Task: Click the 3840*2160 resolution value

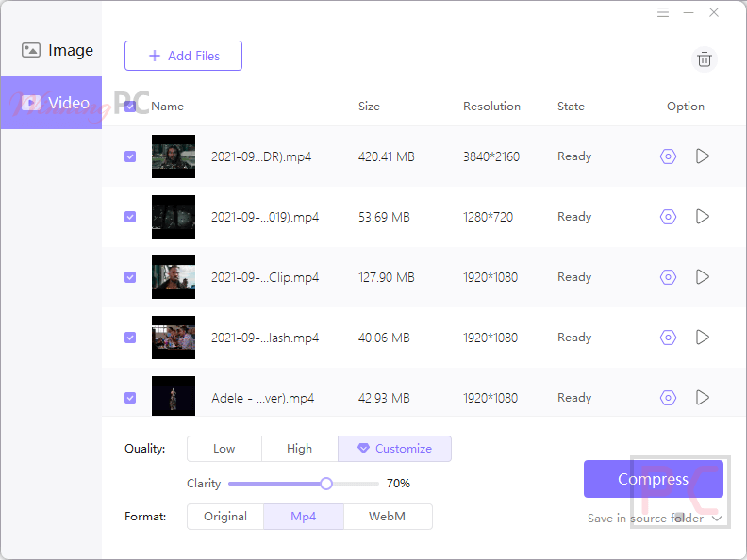Action: [x=491, y=156]
